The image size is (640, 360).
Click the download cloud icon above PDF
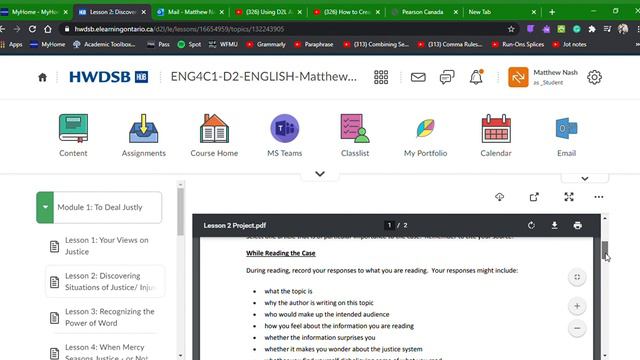500,197
